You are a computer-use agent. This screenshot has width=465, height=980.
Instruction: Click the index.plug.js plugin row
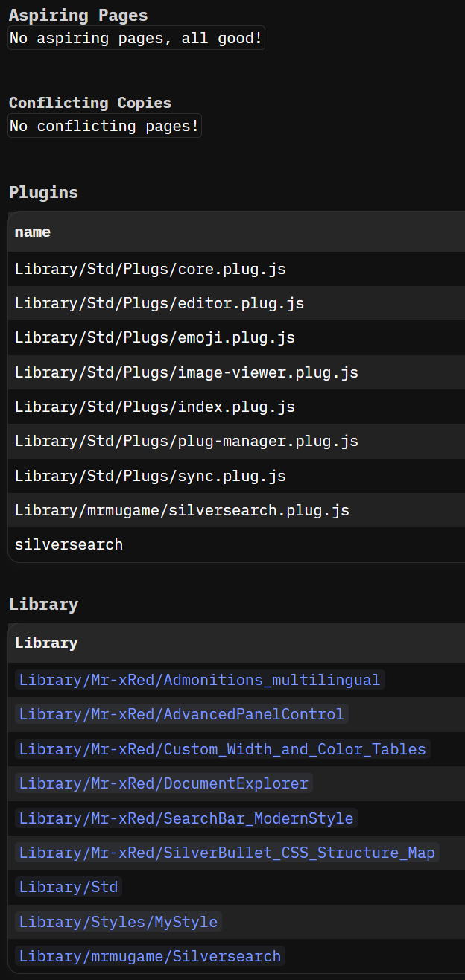[x=155, y=407]
